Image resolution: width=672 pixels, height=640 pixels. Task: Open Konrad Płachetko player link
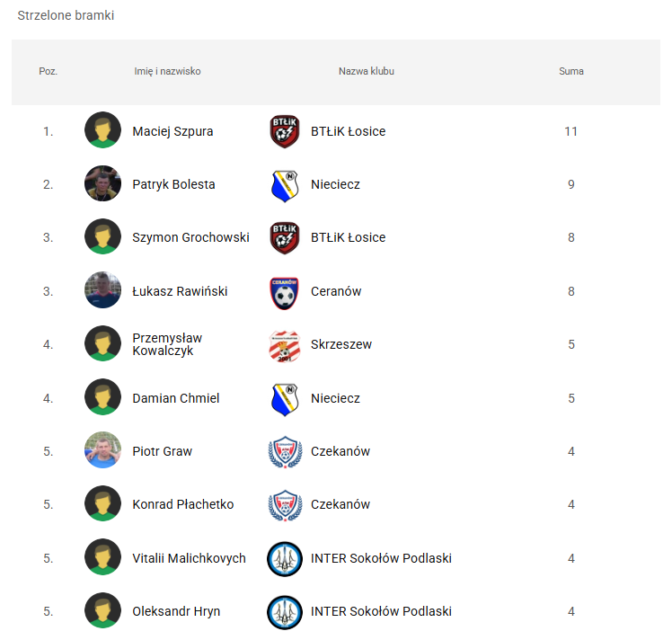(182, 505)
